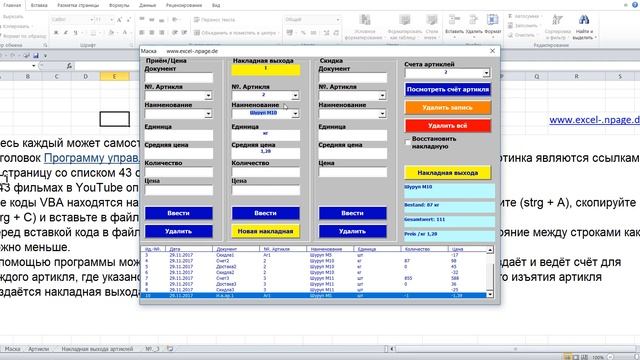Click yellow Новая накладная button

(x=265, y=231)
